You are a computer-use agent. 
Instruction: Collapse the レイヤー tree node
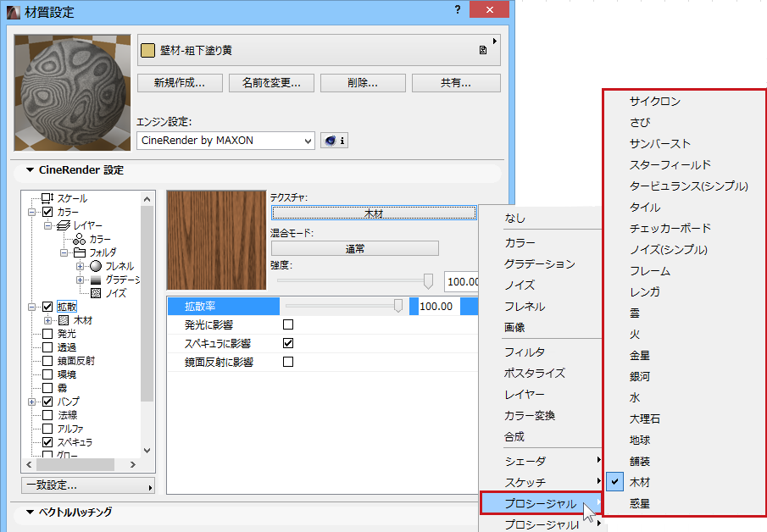[x=48, y=226]
